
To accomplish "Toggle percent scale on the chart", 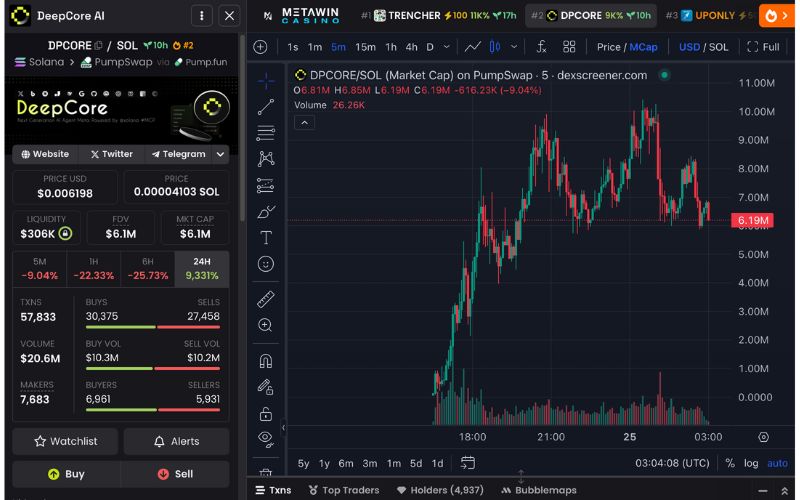I will pos(730,463).
